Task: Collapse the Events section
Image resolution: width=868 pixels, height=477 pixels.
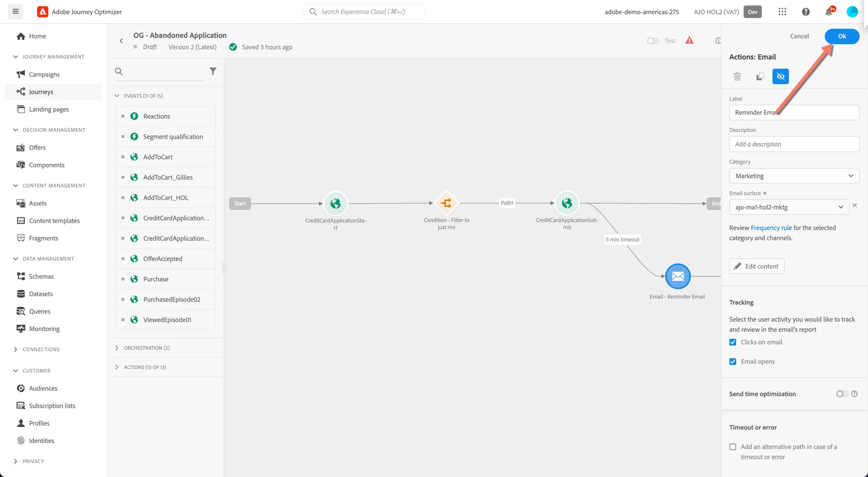Action: coord(117,96)
